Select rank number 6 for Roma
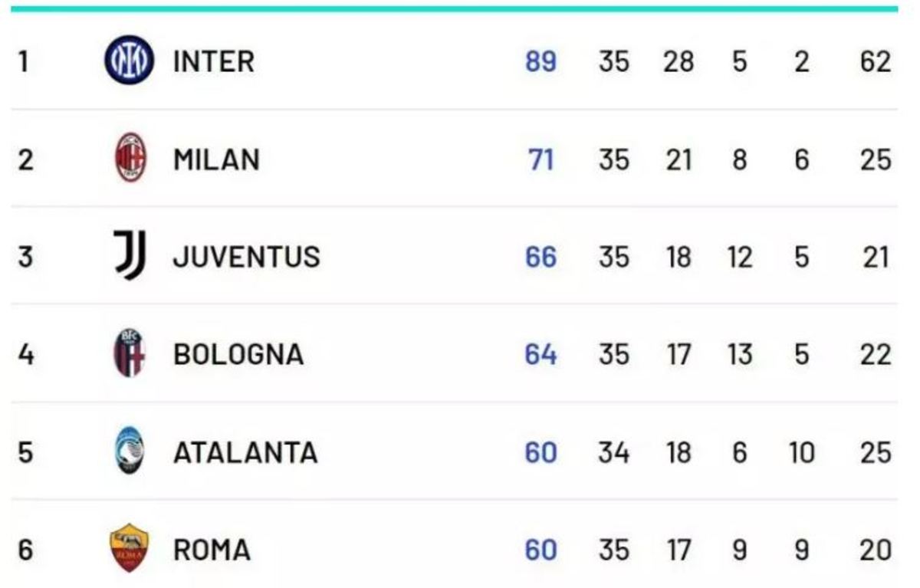Viewport: 920px width, 588px height. [x=25, y=550]
